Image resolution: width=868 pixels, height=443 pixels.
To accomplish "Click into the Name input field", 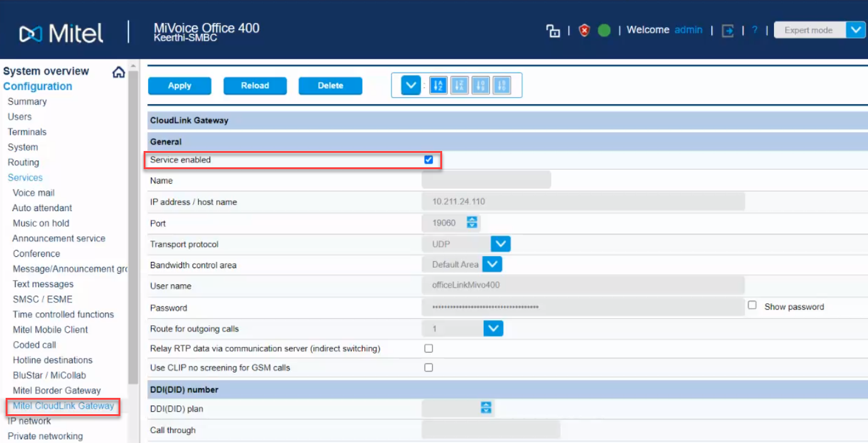I will point(486,180).
